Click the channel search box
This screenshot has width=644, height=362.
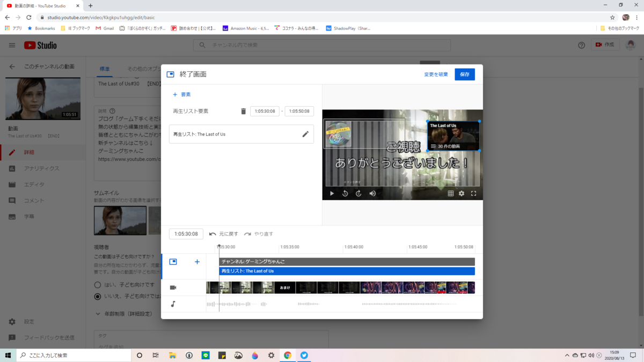pos(322,45)
